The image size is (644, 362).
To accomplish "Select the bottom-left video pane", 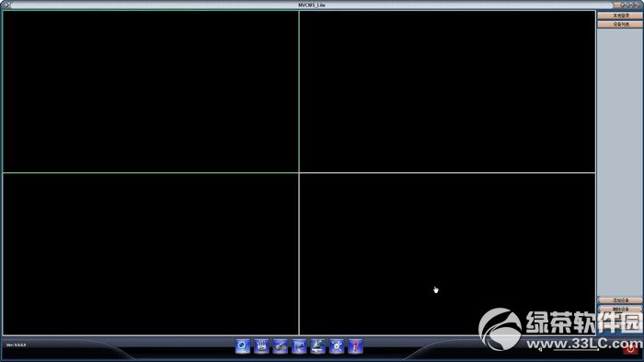I will click(x=151, y=254).
